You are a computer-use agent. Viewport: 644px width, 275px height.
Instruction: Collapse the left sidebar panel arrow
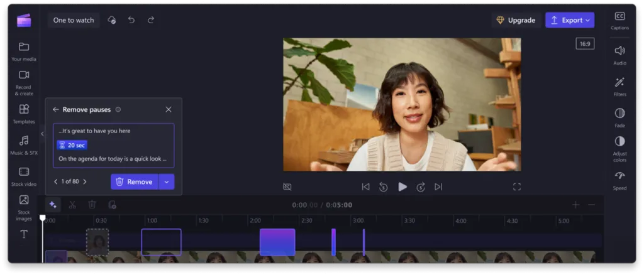click(42, 134)
